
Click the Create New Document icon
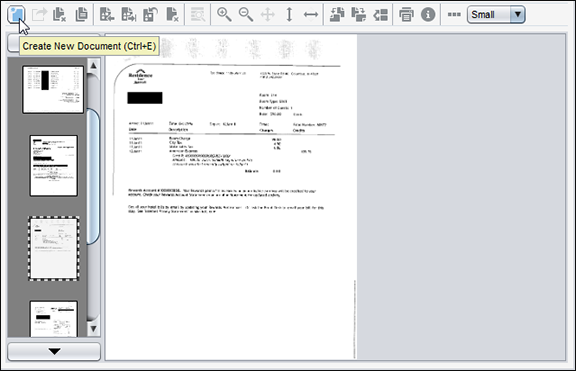[16, 15]
